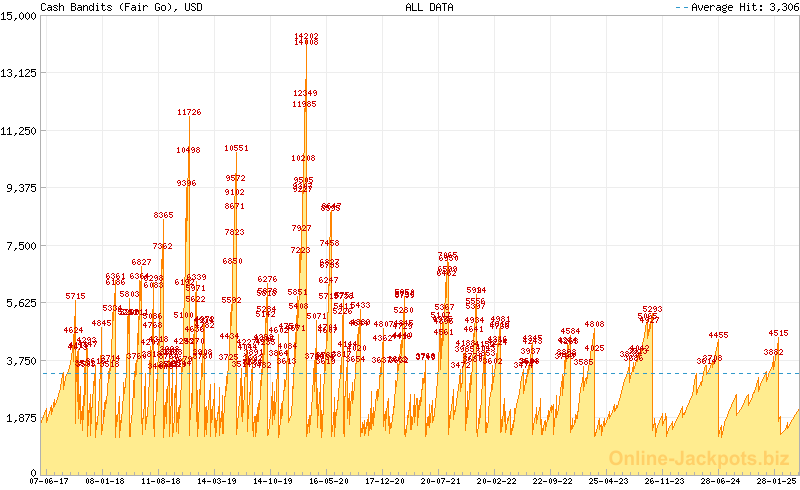This screenshot has width=800, height=490.
Task: Click the ALL DATA heading
Action: [429, 7]
